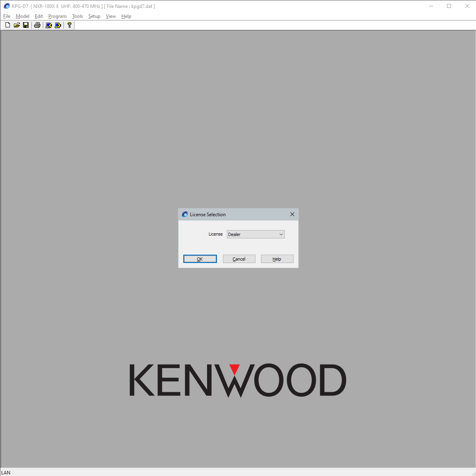Open the Setup menu
This screenshot has width=476, height=476.
pos(94,16)
